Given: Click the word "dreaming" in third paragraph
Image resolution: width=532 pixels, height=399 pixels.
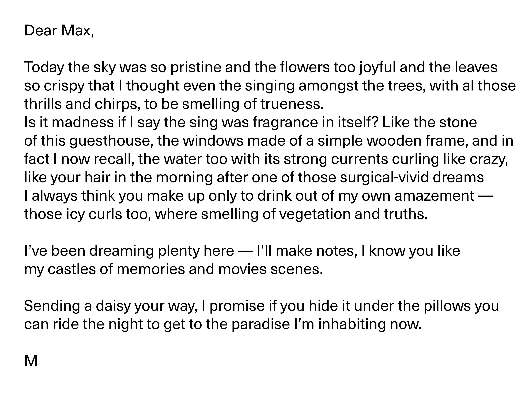Looking at the screenshot, I should [121, 251].
